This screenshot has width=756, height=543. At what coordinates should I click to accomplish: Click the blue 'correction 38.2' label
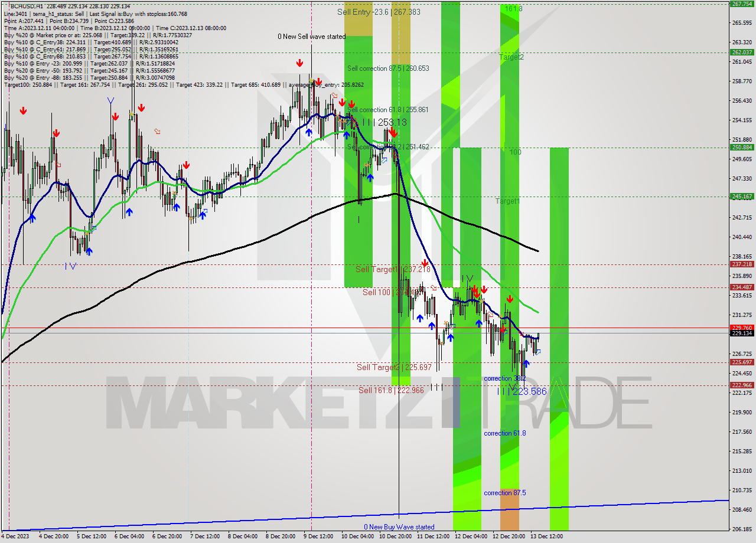[504, 378]
